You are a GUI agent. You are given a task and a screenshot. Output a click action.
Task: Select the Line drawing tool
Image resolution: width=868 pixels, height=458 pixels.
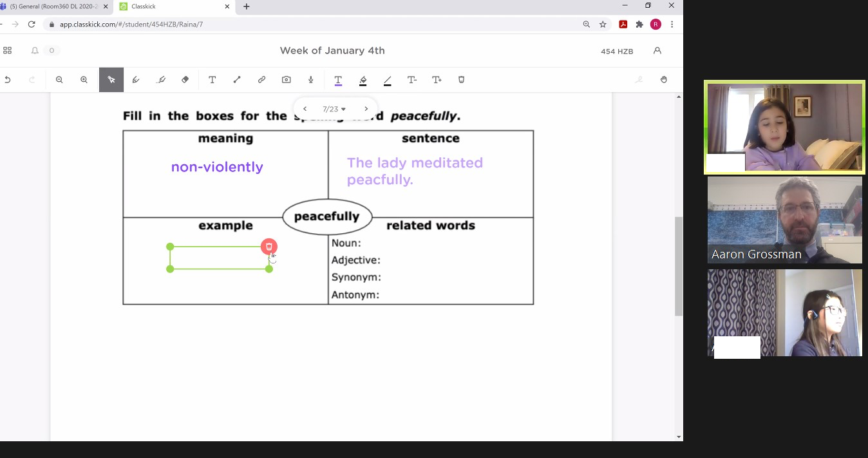[x=237, y=80]
